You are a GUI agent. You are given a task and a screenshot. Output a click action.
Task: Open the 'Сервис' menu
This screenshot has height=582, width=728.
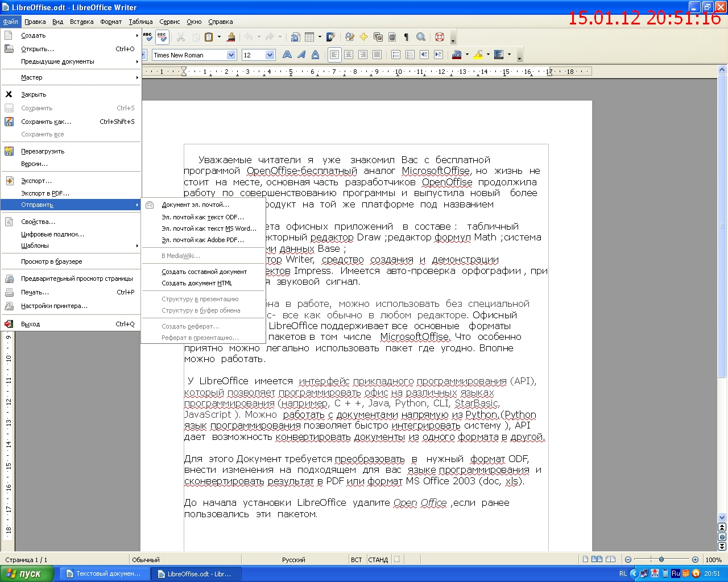point(169,22)
